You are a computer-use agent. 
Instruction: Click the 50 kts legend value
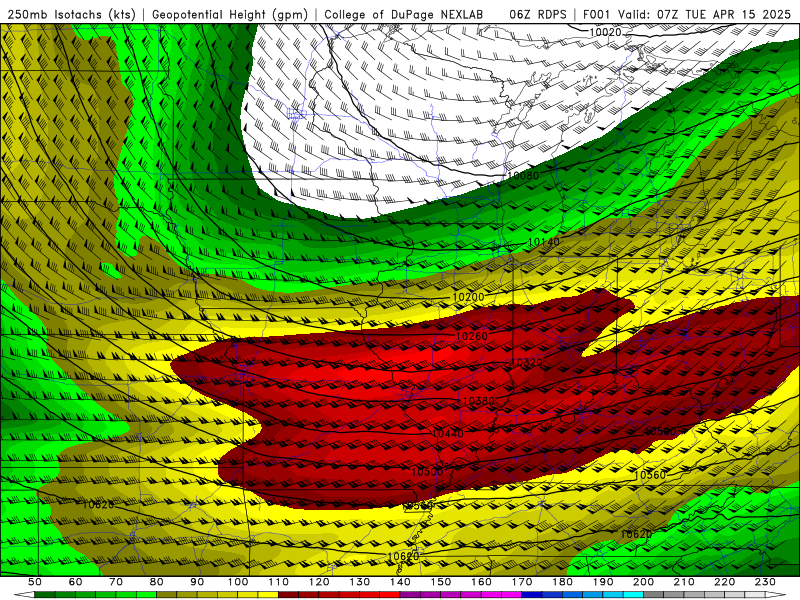coord(35,582)
